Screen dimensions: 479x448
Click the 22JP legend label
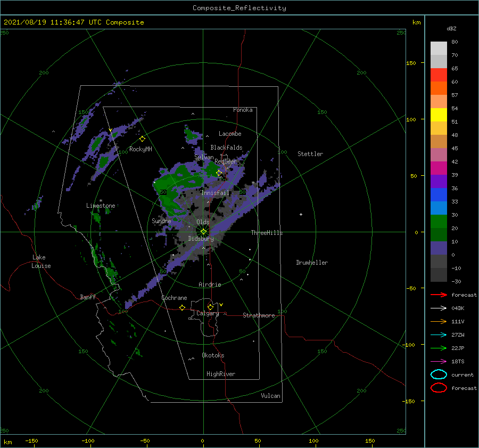coord(458,348)
